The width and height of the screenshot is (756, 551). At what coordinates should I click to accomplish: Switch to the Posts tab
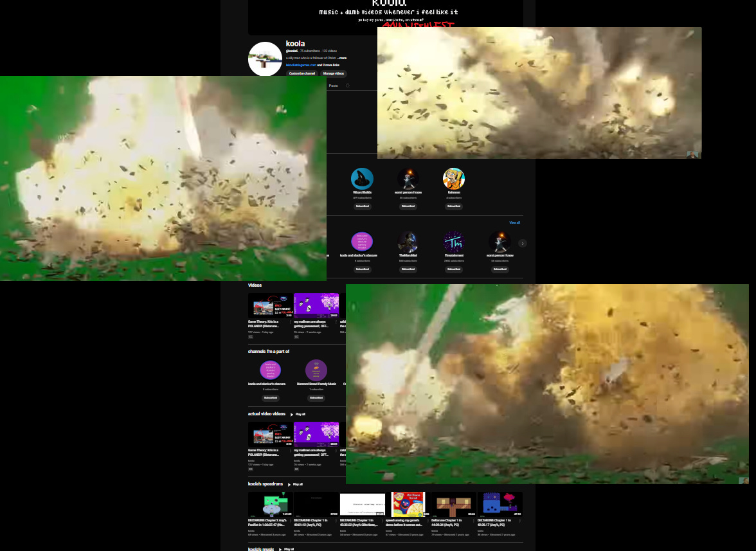tap(333, 86)
